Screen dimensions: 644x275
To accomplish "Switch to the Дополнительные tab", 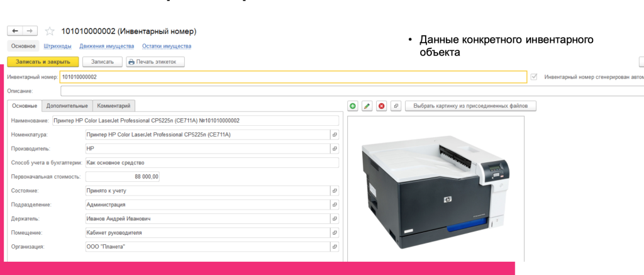I will [67, 106].
